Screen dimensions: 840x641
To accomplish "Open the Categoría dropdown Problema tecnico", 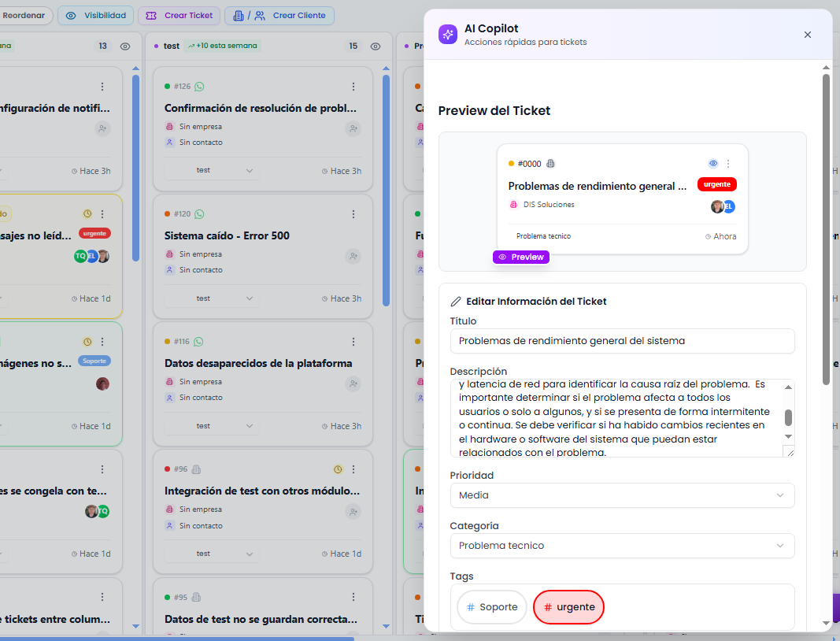I will (622, 546).
